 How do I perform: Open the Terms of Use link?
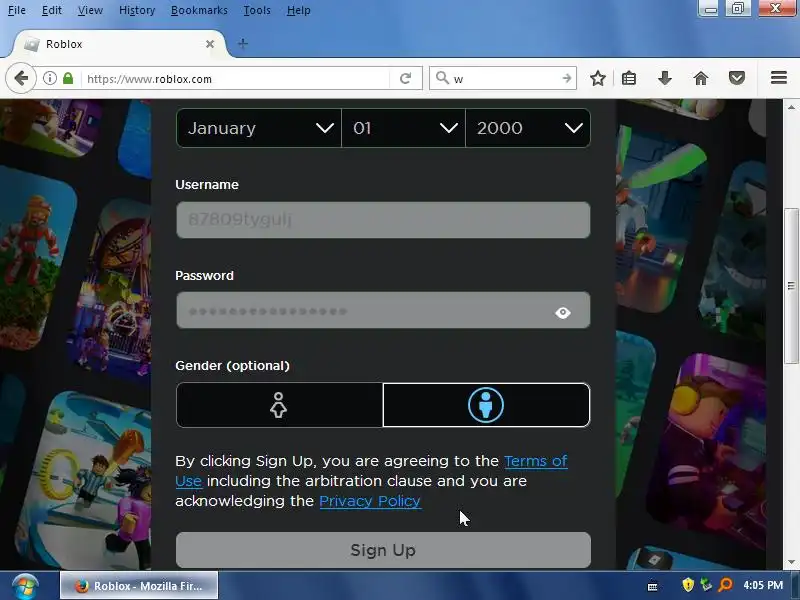(x=535, y=461)
